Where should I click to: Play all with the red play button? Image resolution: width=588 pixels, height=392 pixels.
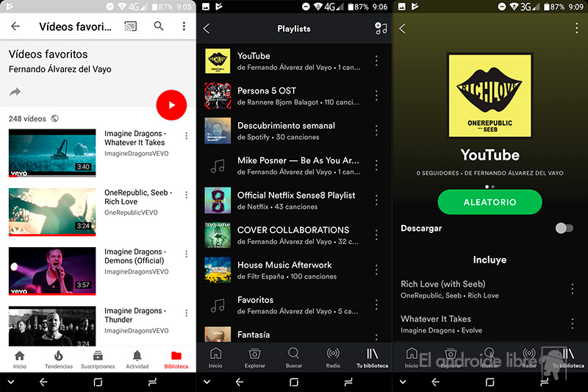click(x=171, y=105)
